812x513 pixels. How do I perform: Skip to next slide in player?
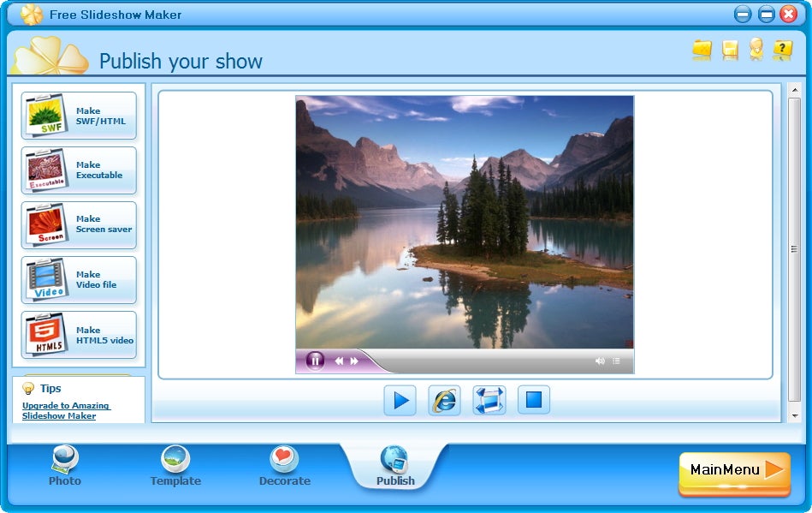(354, 361)
